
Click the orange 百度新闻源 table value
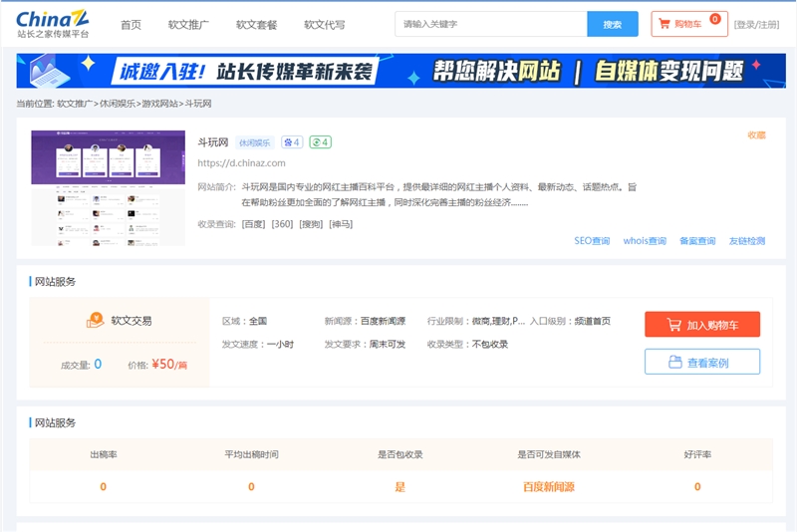(x=549, y=487)
